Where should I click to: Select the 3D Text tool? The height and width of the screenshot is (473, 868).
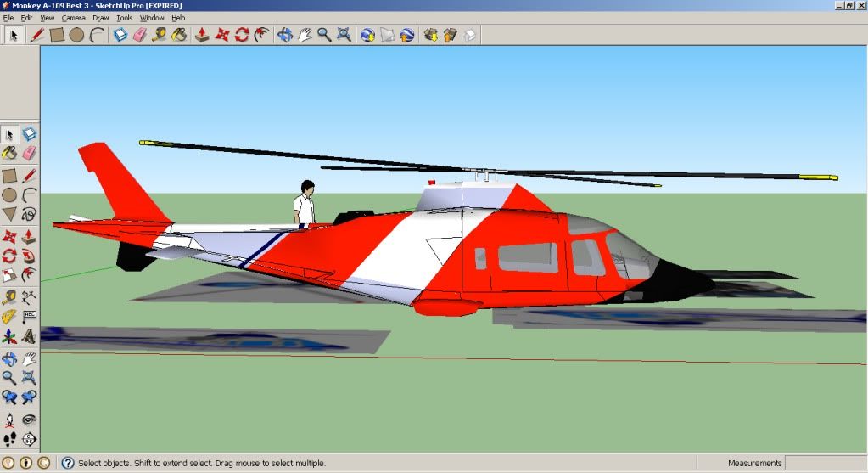[x=30, y=336]
